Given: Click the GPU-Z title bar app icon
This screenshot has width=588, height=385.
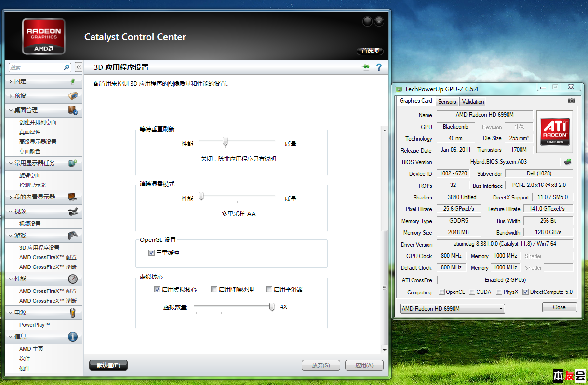Looking at the screenshot, I should [399, 89].
